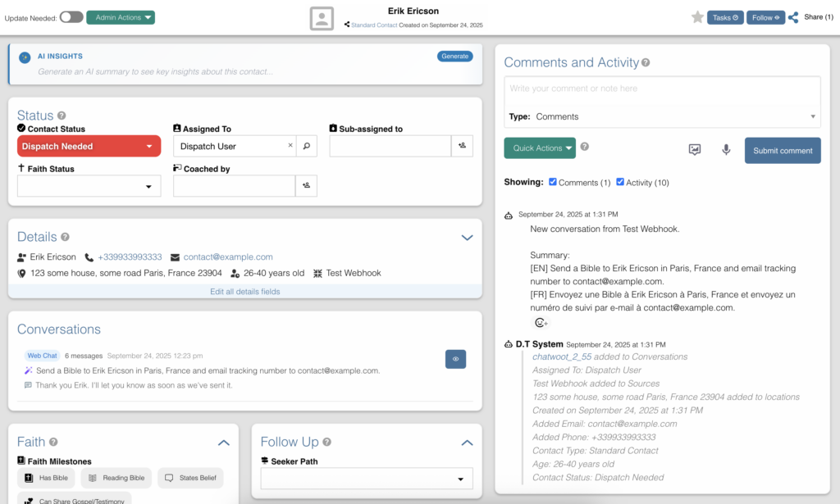Image resolution: width=840 pixels, height=504 pixels.
Task: Collapse the Details section chevron
Action: coord(467,238)
